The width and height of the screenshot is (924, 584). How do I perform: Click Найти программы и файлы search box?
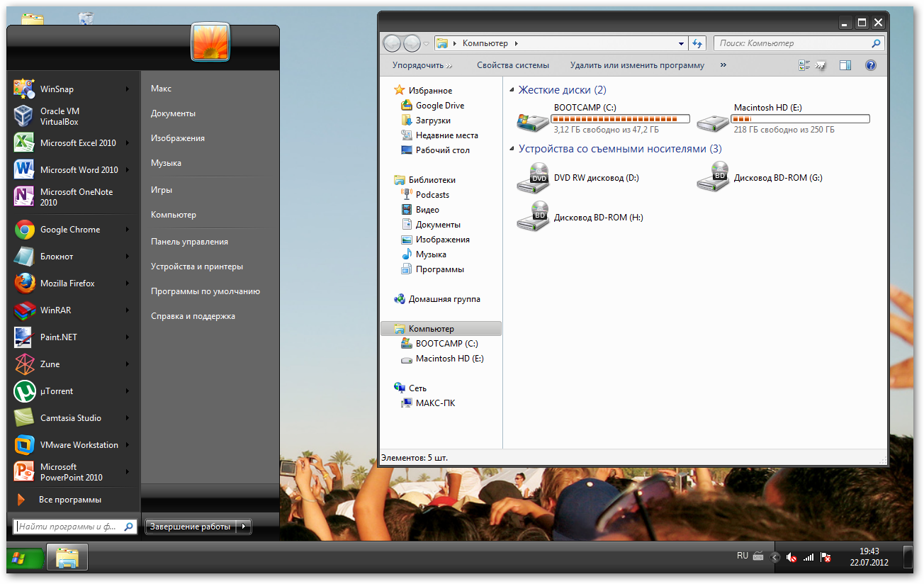tap(75, 527)
